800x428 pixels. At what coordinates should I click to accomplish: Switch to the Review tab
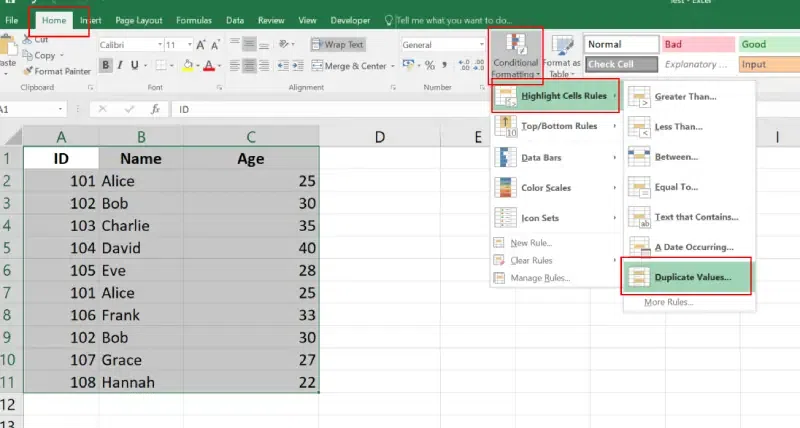pos(271,20)
